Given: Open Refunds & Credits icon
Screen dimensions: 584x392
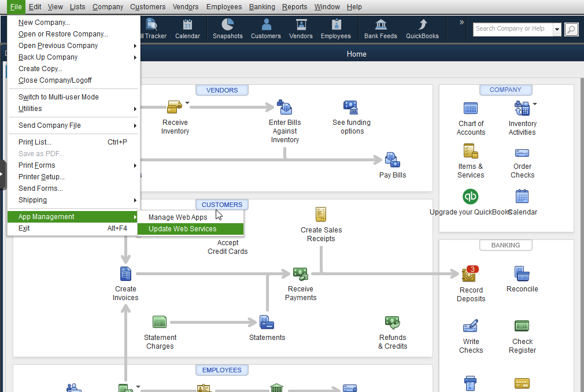Looking at the screenshot, I should (x=392, y=323).
